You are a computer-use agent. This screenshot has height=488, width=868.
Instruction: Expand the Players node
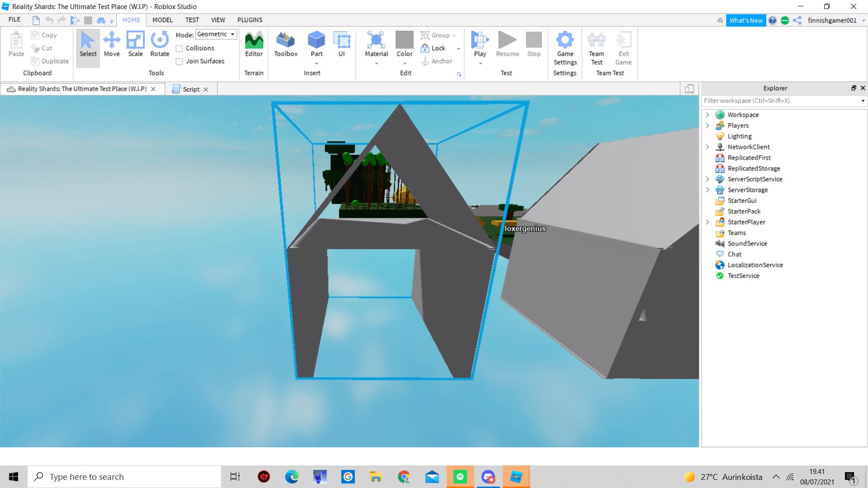point(708,126)
